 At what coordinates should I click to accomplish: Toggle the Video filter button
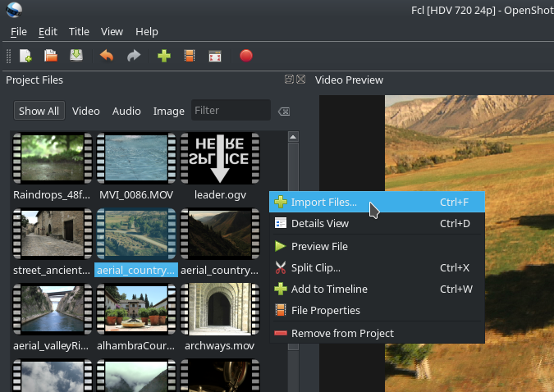86,111
